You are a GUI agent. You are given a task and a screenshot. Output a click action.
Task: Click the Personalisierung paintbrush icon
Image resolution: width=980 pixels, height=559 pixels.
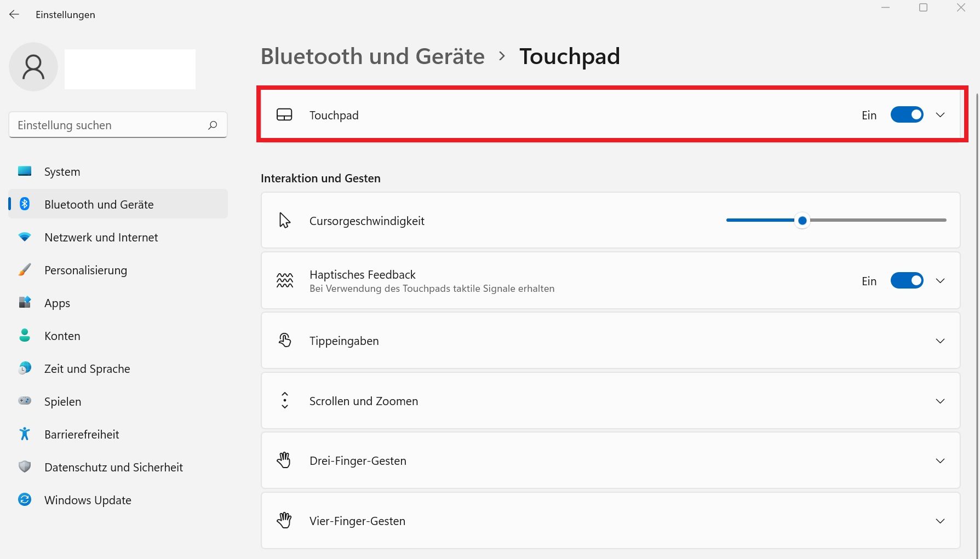pyautogui.click(x=25, y=269)
